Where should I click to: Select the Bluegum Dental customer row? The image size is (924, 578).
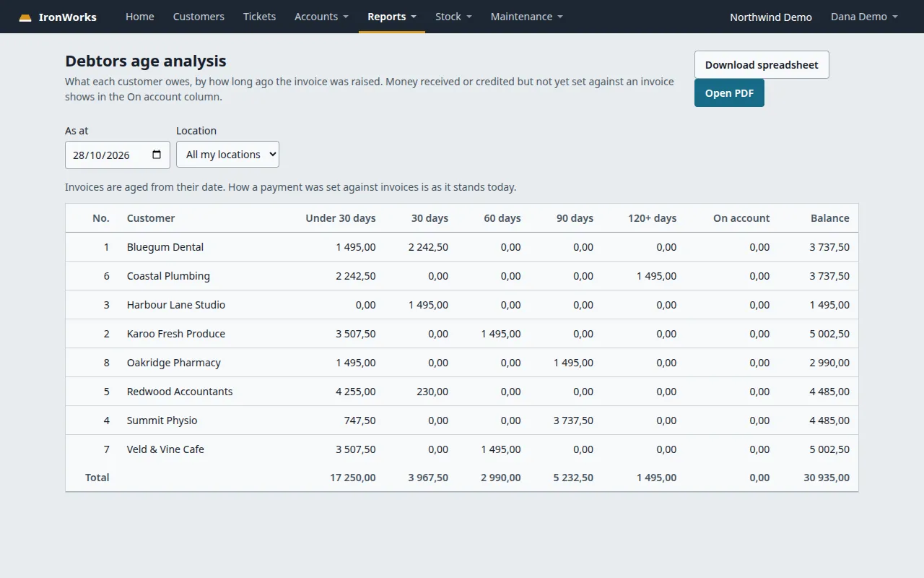pos(462,247)
